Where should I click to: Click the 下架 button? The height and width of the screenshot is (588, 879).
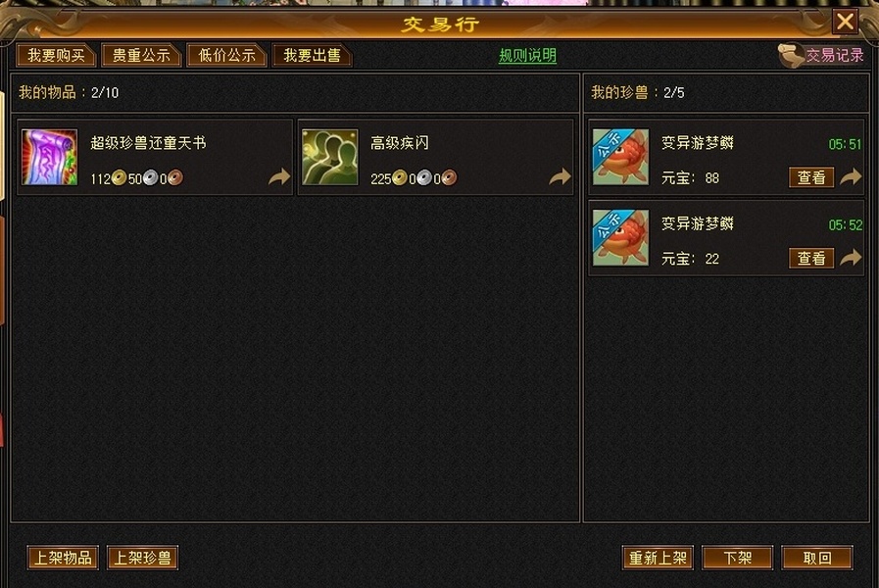[x=737, y=558]
